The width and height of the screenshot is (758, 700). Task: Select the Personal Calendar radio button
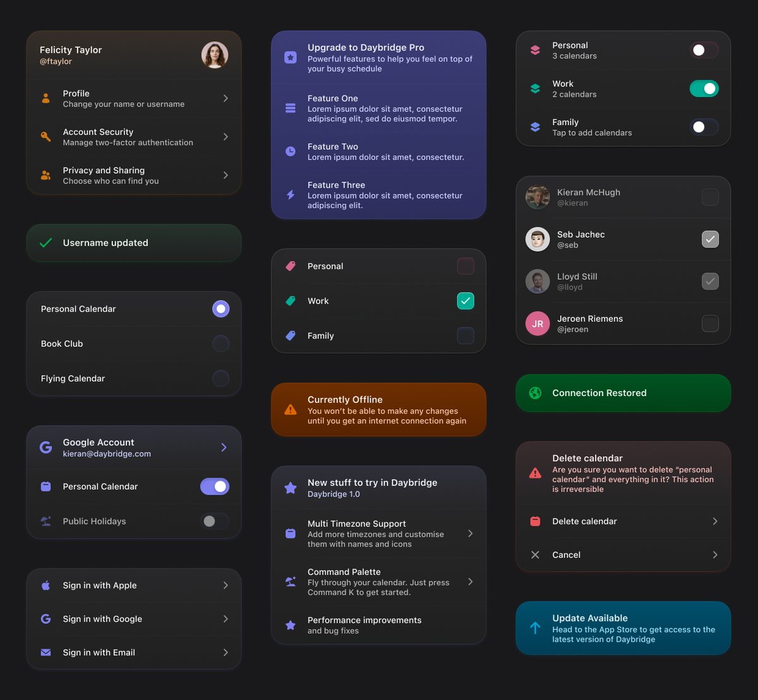point(220,309)
